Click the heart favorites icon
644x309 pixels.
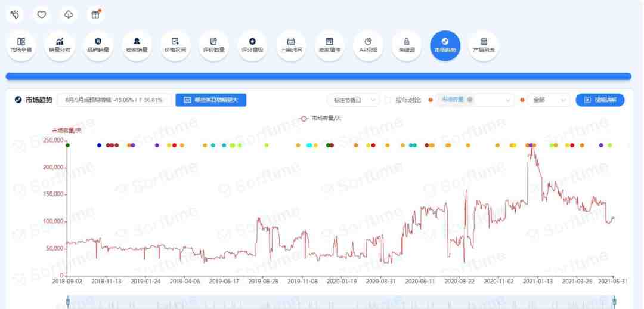coord(42,15)
